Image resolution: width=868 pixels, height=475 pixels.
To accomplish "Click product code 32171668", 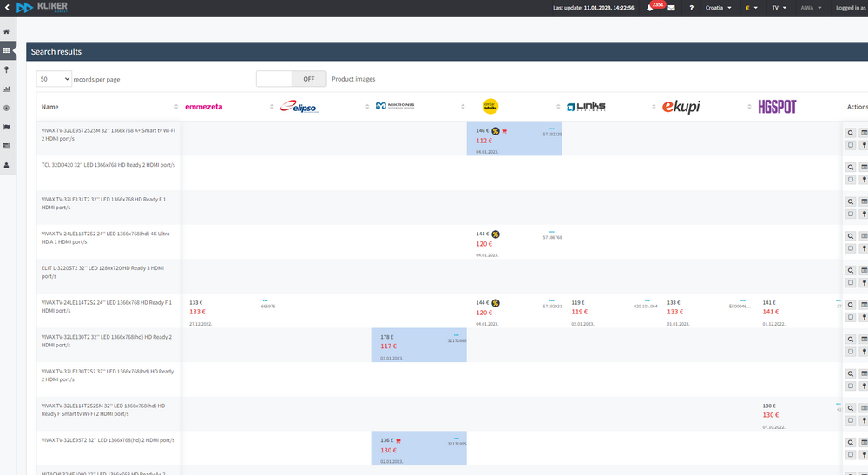I will click(457, 341).
